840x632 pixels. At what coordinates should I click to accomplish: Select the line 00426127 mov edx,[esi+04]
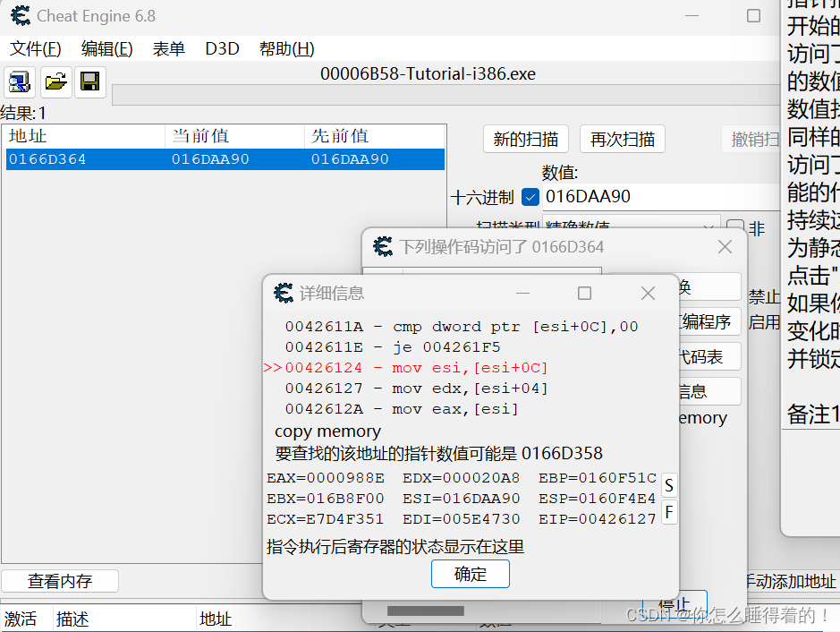coord(416,389)
